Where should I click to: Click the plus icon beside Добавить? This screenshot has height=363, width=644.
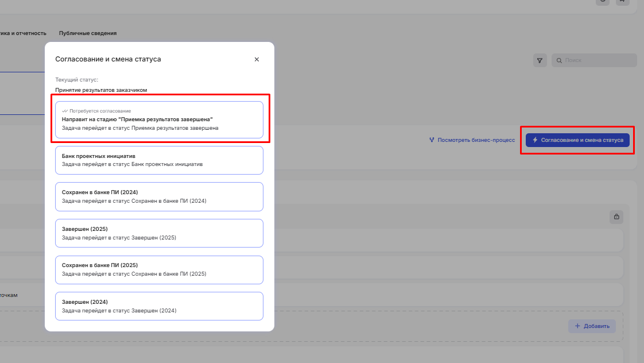577,326
